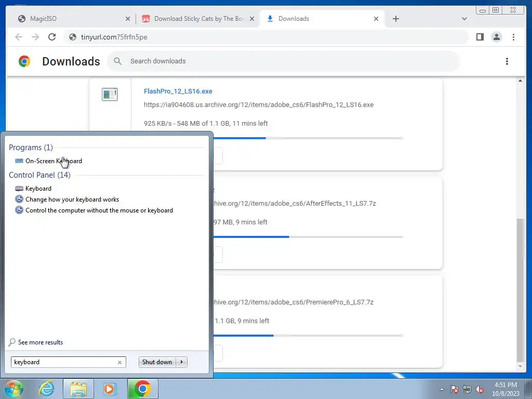Click the Search downloads field
Image resolution: width=532 pixels, height=399 pixels.
pos(283,61)
